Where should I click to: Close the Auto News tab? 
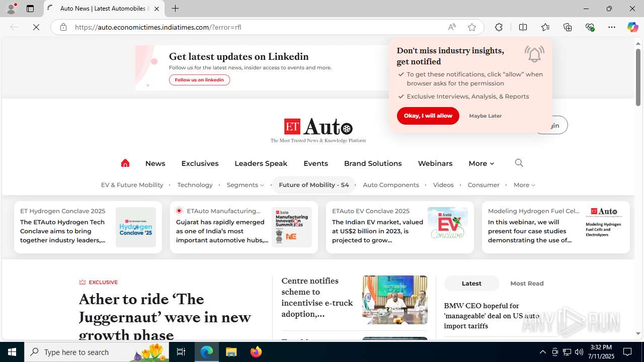156,9
